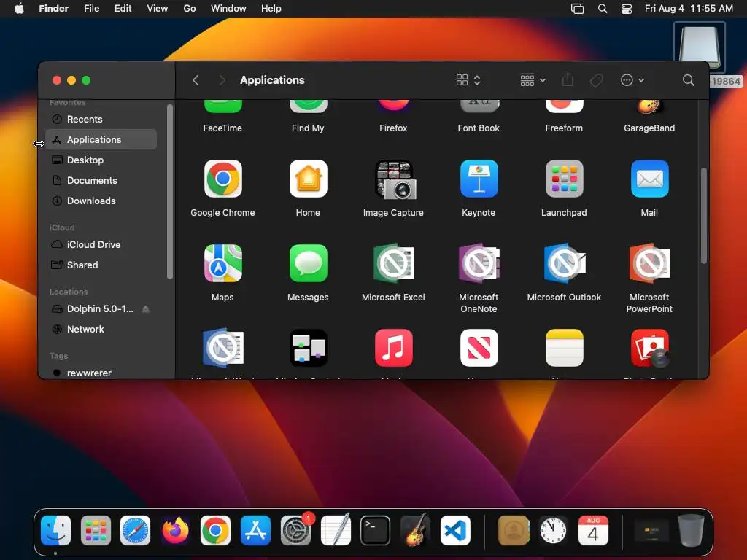Image resolution: width=747 pixels, height=560 pixels.
Task: Open Clock from the Dock
Action: 553,531
